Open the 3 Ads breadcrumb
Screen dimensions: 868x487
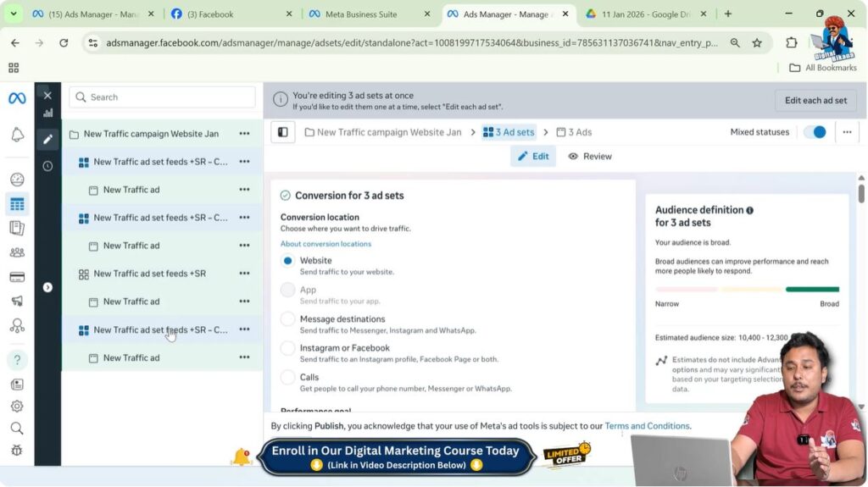click(574, 132)
